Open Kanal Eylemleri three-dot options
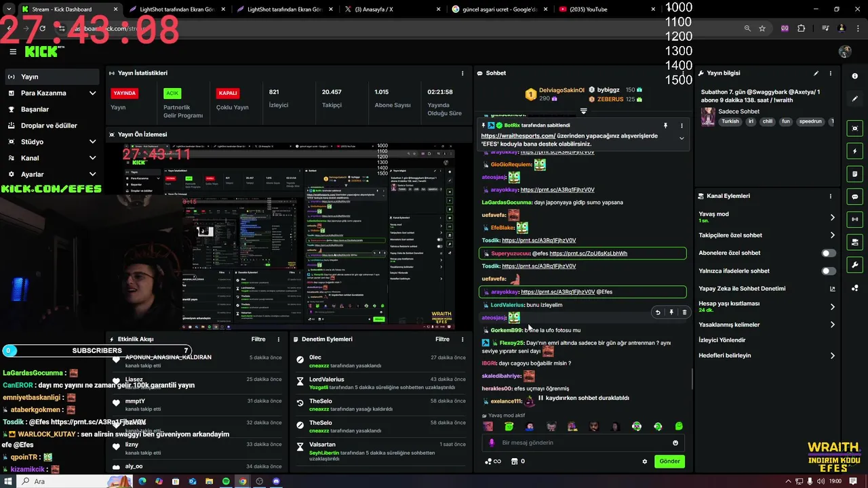 (x=830, y=196)
